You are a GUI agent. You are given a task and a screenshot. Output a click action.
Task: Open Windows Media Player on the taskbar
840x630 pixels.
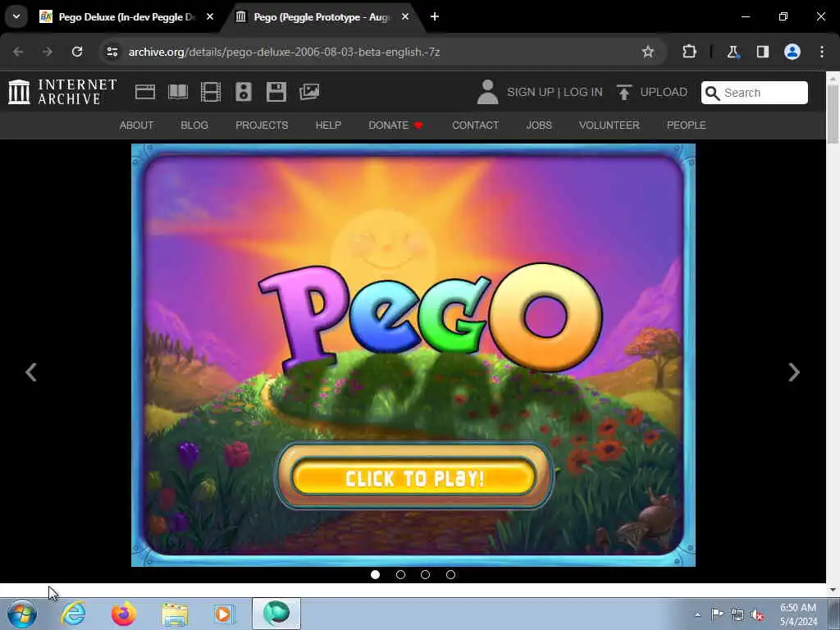(224, 614)
